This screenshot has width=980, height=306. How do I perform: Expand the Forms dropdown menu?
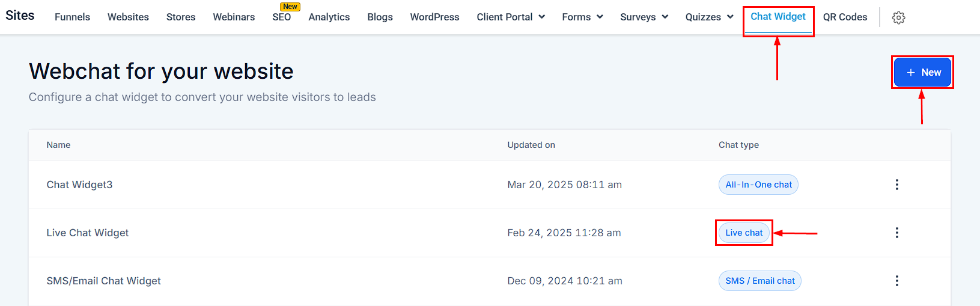pos(582,17)
